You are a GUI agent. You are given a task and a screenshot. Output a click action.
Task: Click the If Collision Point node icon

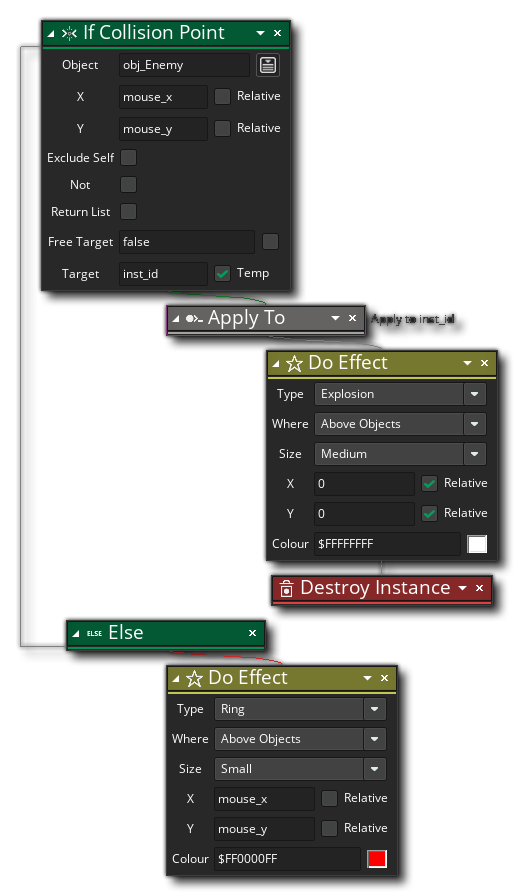coord(69,34)
